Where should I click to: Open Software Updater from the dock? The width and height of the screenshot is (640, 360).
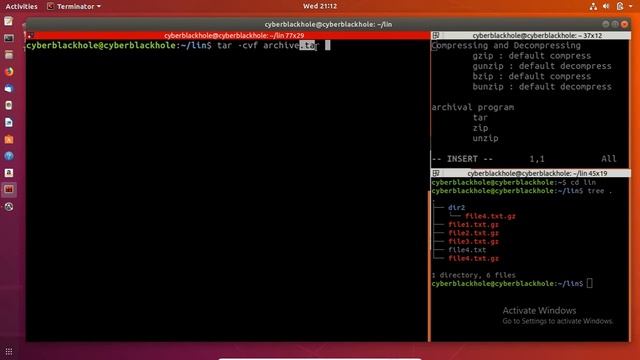point(9,207)
